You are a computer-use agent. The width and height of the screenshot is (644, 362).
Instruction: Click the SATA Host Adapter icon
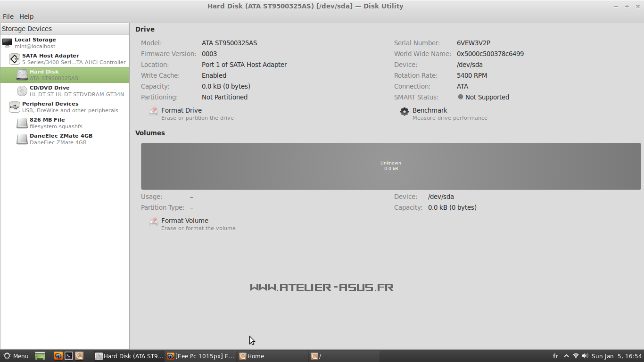point(14,58)
